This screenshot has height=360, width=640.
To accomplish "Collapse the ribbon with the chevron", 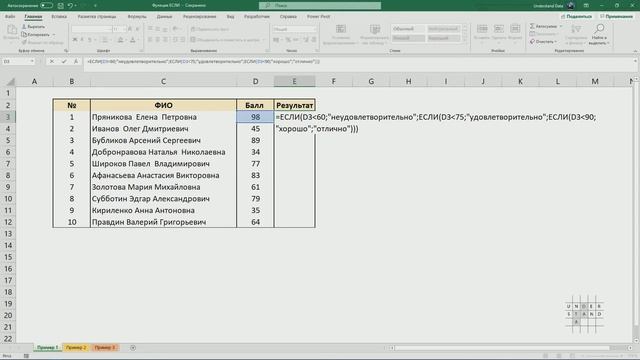I will click(x=635, y=51).
